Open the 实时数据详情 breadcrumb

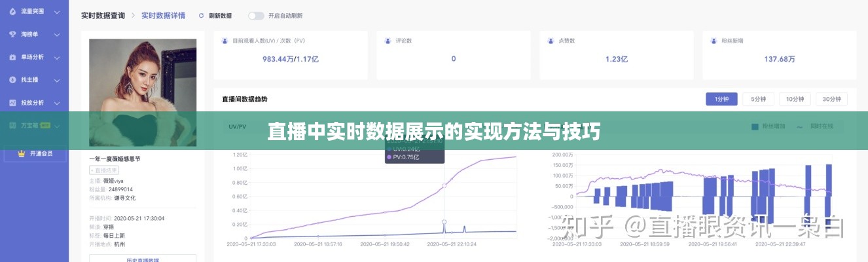coord(164,15)
